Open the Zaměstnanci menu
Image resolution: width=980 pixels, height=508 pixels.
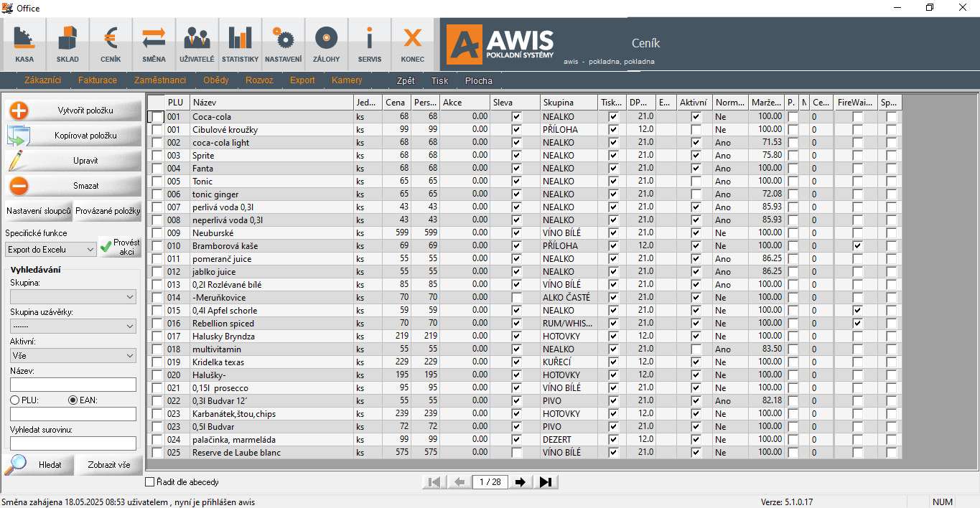(x=160, y=80)
